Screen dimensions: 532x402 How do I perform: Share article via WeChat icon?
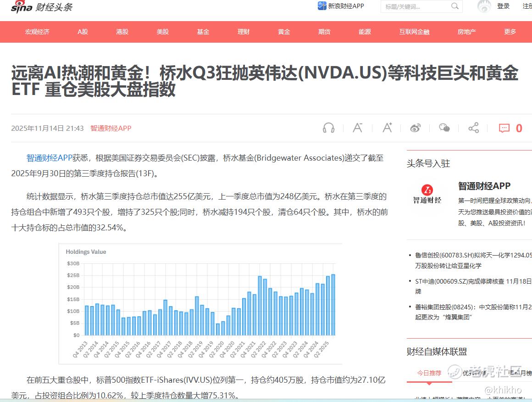click(444, 128)
